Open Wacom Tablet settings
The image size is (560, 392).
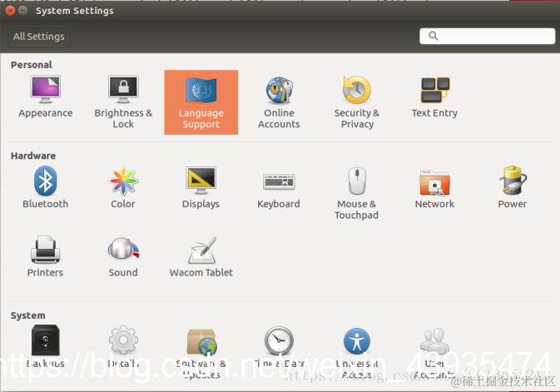coord(201,256)
